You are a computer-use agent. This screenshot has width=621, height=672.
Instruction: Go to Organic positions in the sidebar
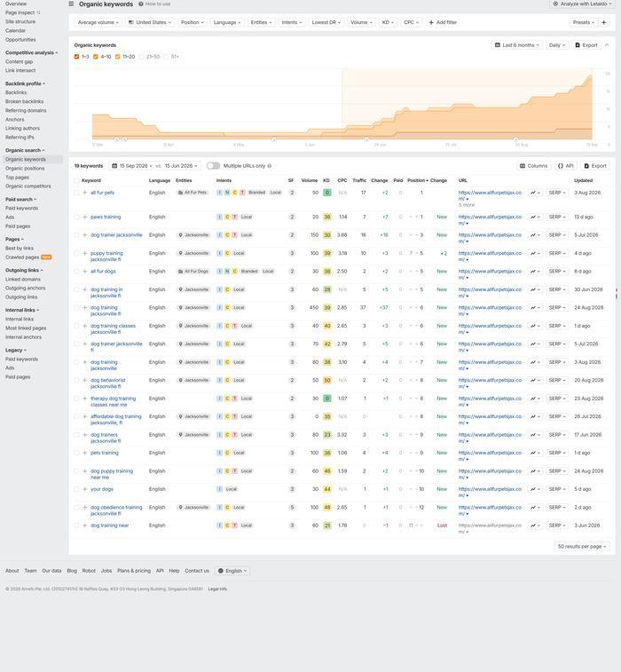25,169
